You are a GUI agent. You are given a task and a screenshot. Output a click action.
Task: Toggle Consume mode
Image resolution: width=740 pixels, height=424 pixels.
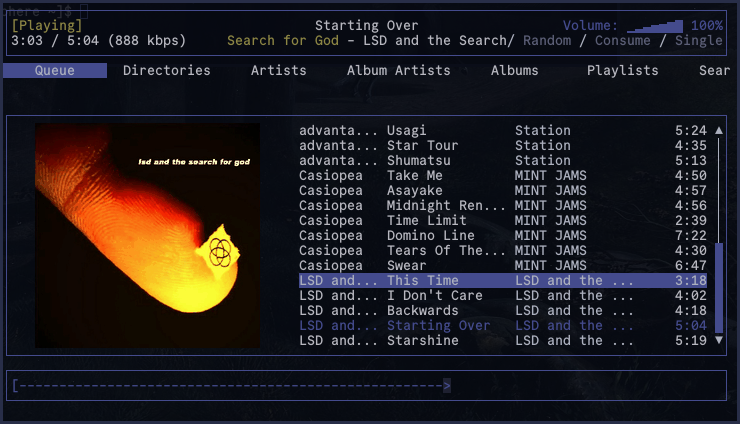[622, 41]
